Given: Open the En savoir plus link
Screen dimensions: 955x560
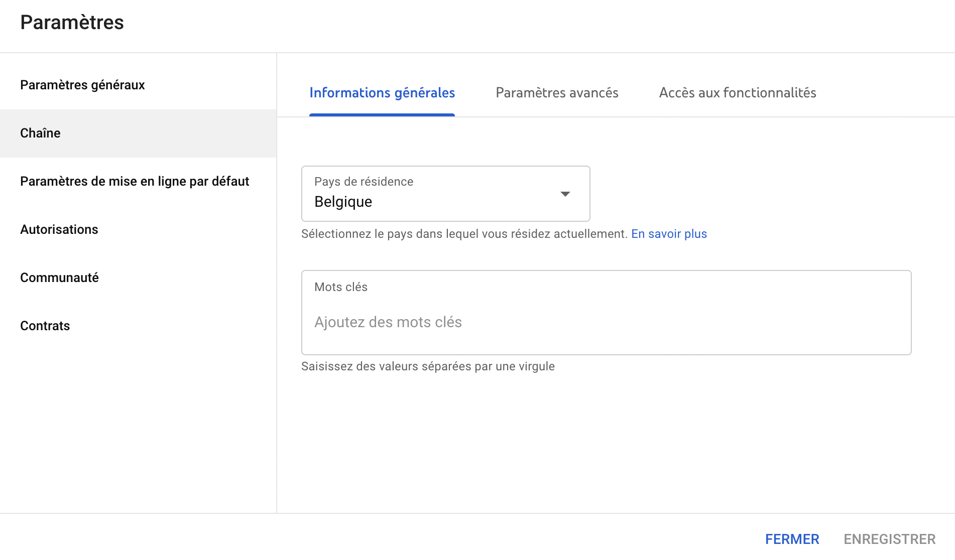Looking at the screenshot, I should click(x=669, y=234).
